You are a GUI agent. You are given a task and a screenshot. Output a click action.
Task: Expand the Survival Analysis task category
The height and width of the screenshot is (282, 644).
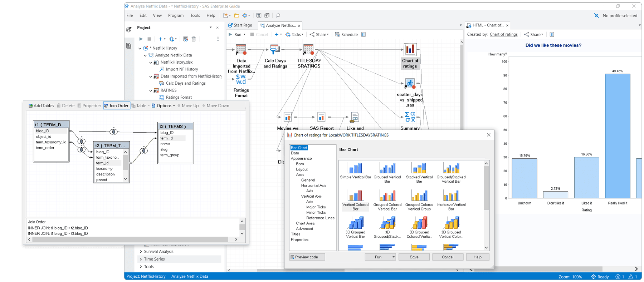tap(141, 252)
